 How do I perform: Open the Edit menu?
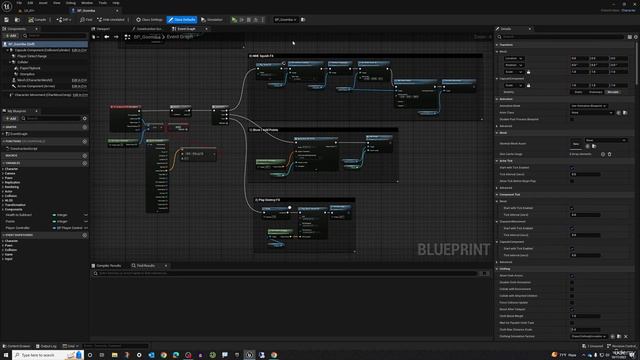coord(30,3)
